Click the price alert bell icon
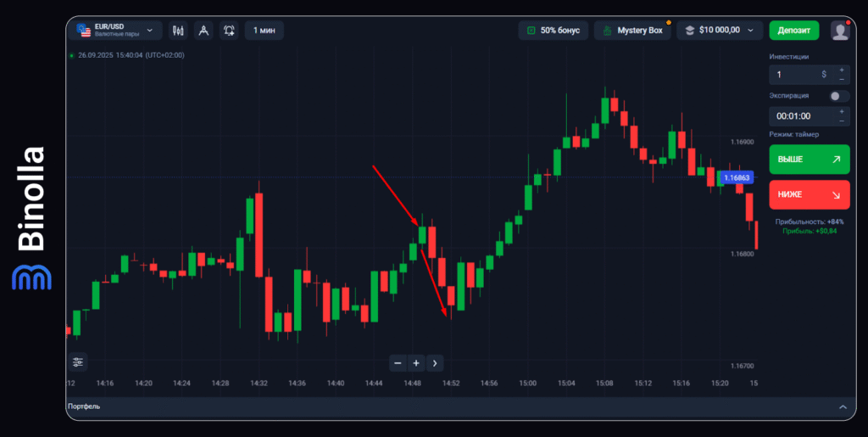The height and width of the screenshot is (437, 868). [230, 31]
